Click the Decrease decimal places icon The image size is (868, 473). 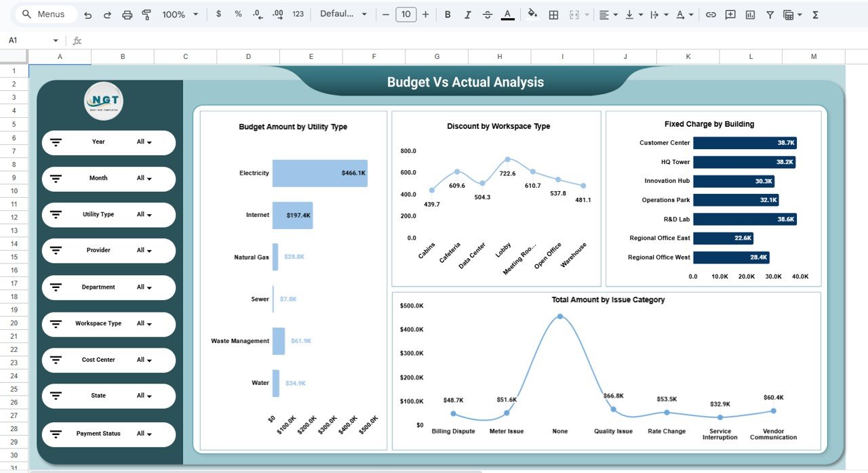click(x=256, y=14)
